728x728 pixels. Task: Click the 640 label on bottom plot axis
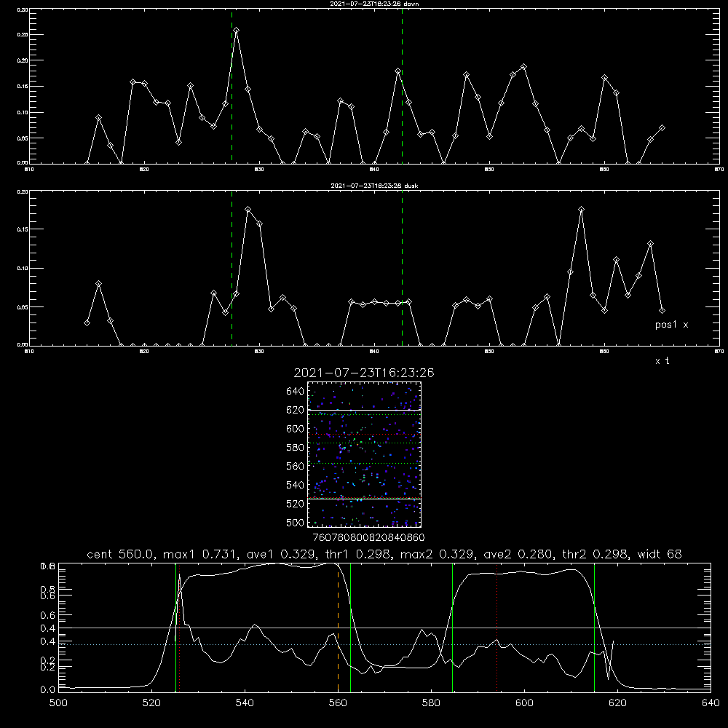(711, 703)
